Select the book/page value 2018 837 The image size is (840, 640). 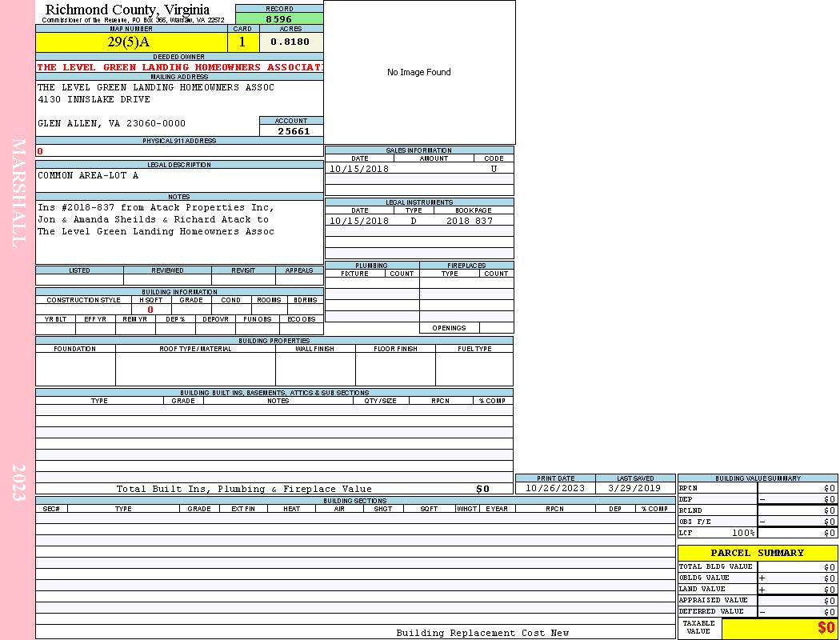tap(470, 221)
